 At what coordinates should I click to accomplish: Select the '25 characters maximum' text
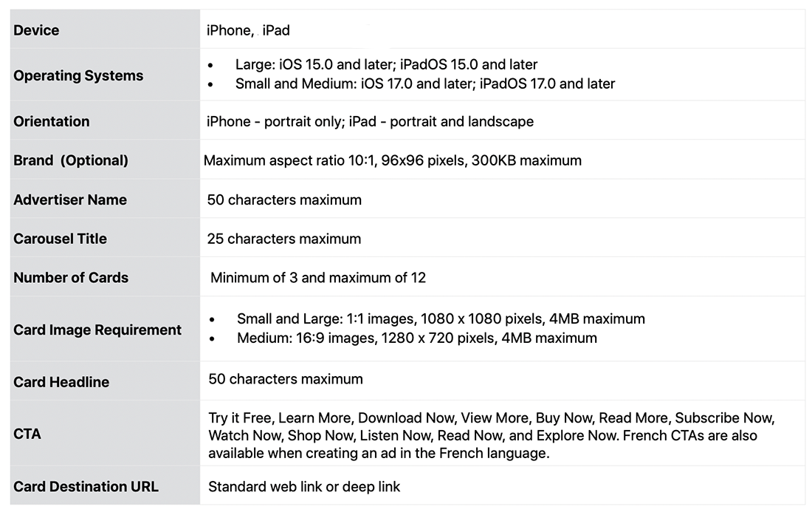point(284,239)
